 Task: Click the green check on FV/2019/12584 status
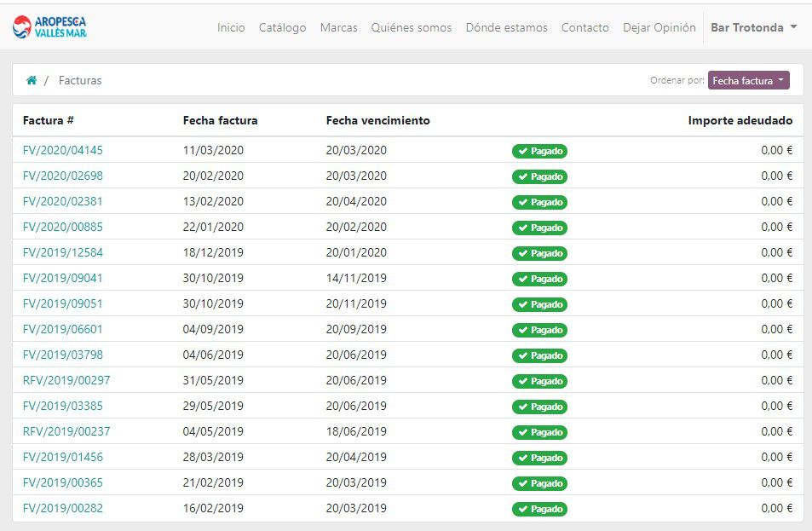coord(521,253)
